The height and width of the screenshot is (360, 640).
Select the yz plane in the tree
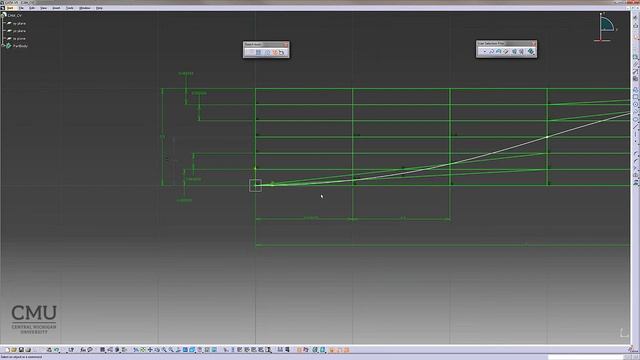pos(19,31)
